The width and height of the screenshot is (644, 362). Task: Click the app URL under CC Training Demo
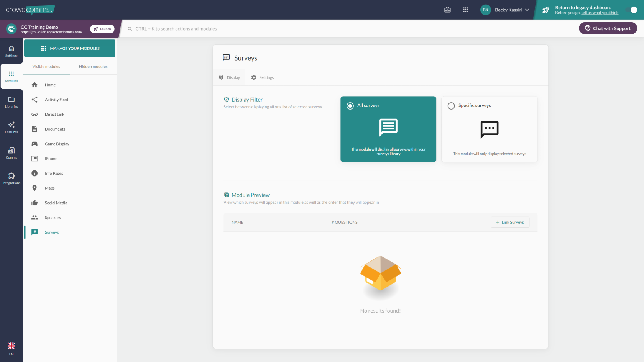coord(51,32)
